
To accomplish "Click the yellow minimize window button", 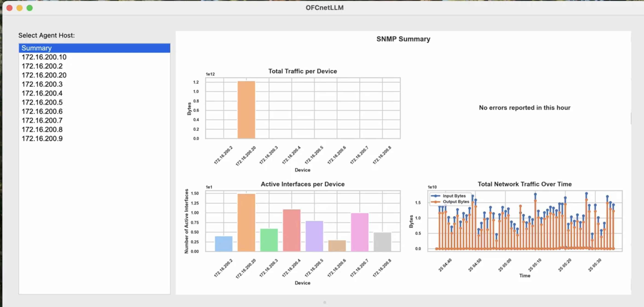I will click(19, 8).
